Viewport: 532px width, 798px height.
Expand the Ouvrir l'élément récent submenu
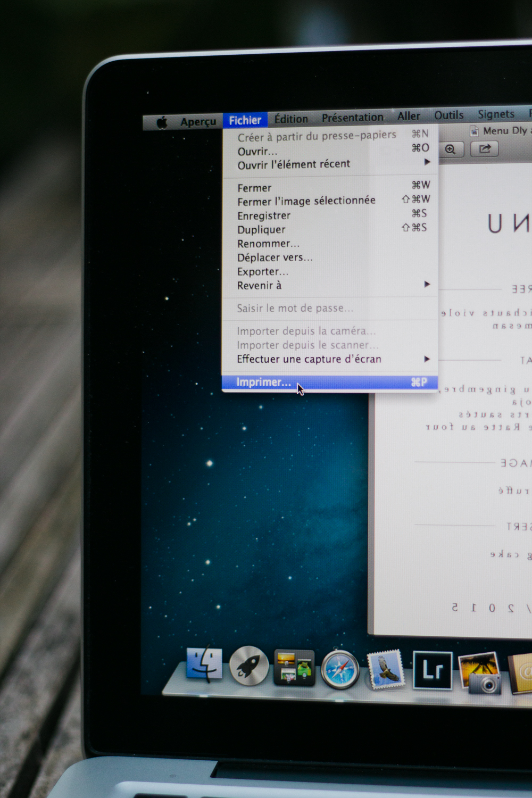click(x=330, y=164)
